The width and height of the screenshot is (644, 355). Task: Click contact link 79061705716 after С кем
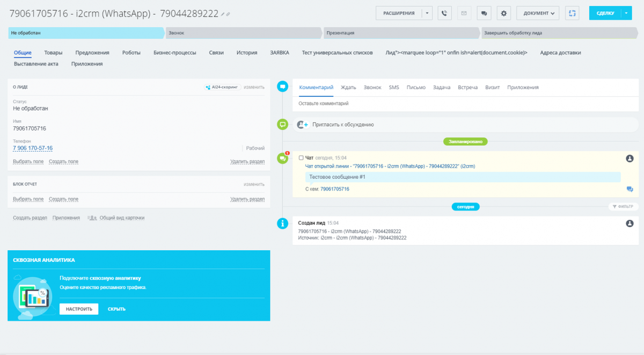335,189
